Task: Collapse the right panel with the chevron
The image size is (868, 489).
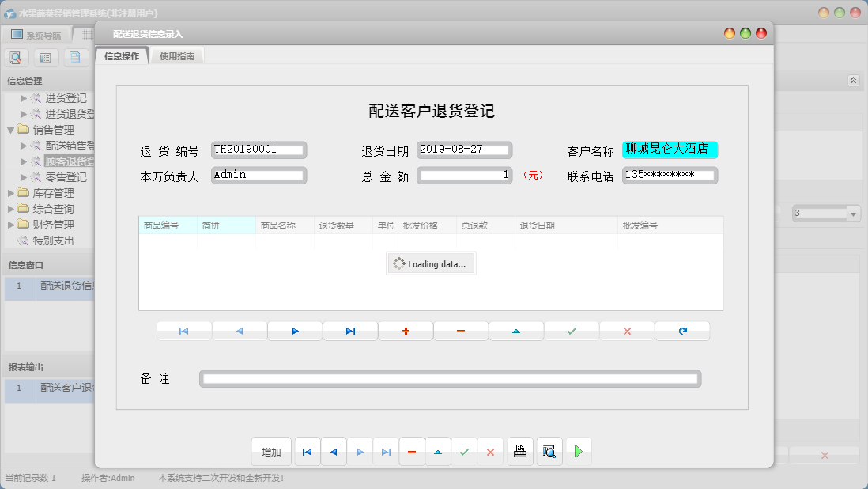Action: [852, 80]
